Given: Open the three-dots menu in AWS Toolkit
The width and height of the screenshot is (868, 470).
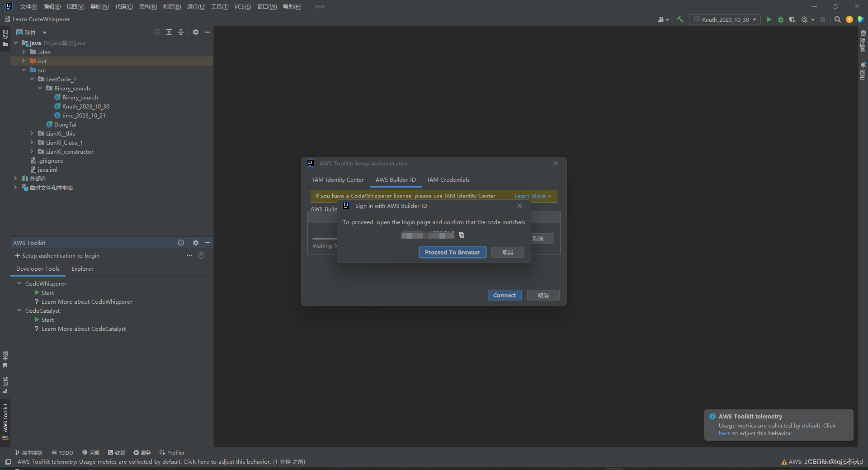Looking at the screenshot, I should click(189, 255).
